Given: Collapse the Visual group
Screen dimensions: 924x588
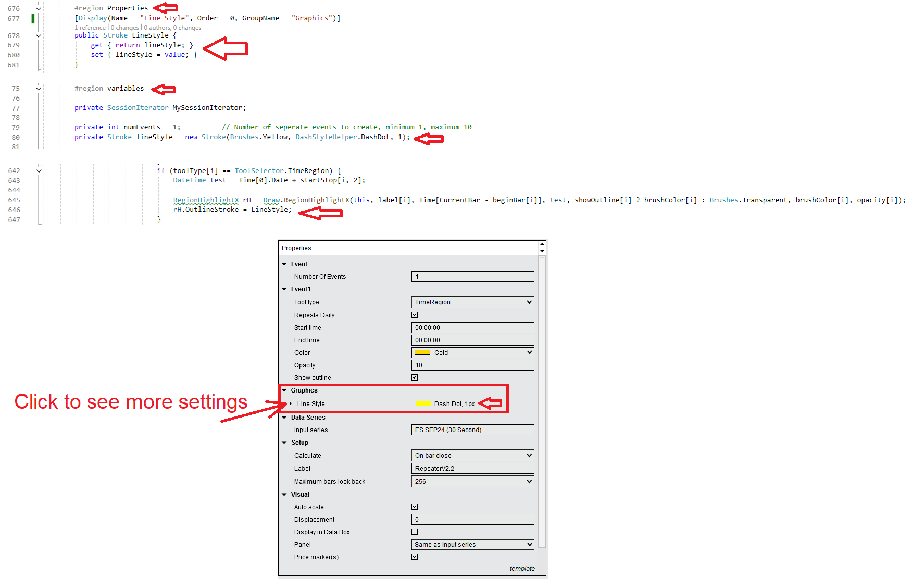Looking at the screenshot, I should (284, 495).
